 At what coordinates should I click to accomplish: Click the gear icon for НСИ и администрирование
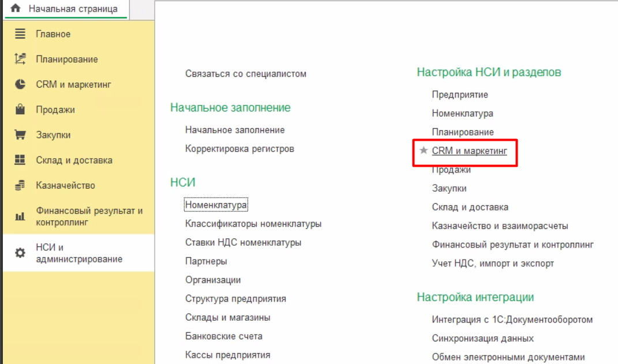coord(20,253)
